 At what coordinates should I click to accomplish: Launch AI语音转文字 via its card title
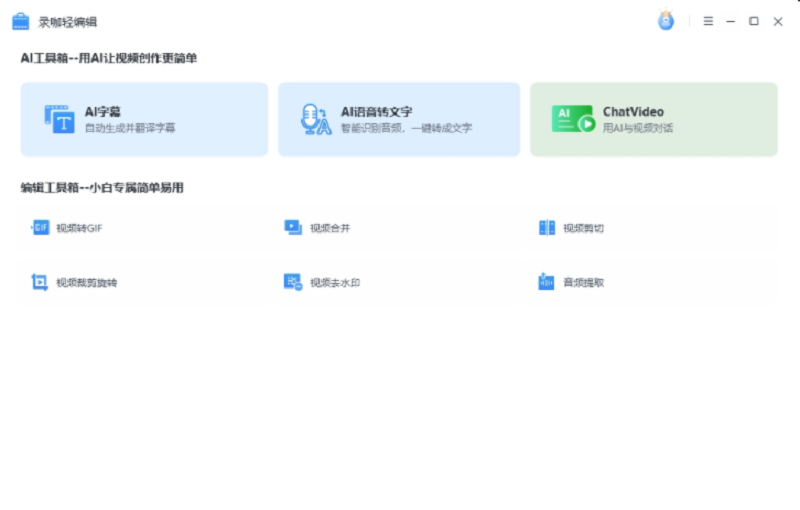tap(376, 112)
